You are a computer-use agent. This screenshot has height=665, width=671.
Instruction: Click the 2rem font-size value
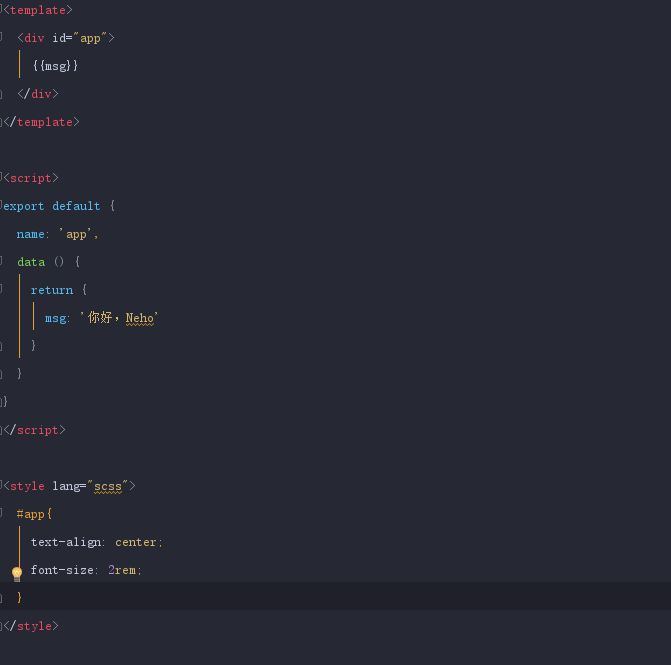tap(122, 570)
